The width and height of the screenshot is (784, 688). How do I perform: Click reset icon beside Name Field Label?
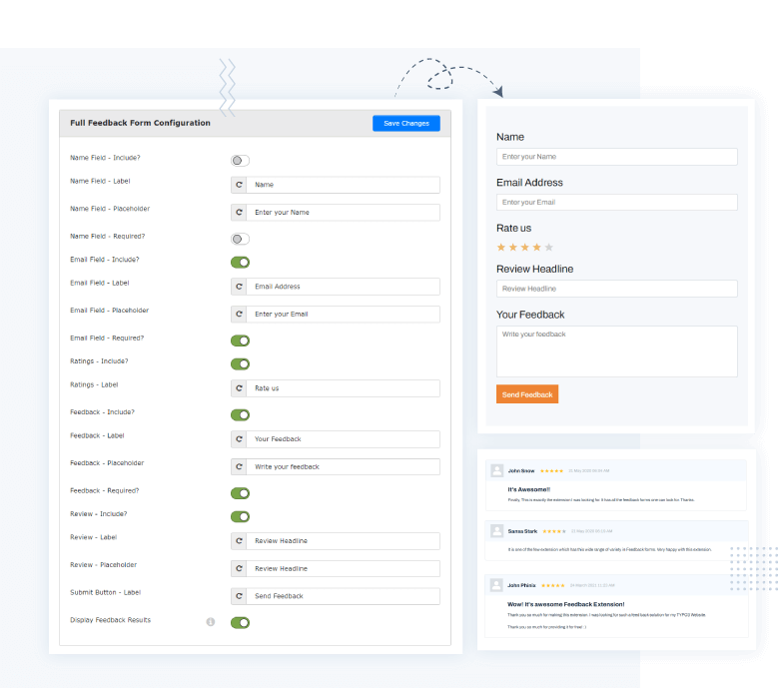239,185
